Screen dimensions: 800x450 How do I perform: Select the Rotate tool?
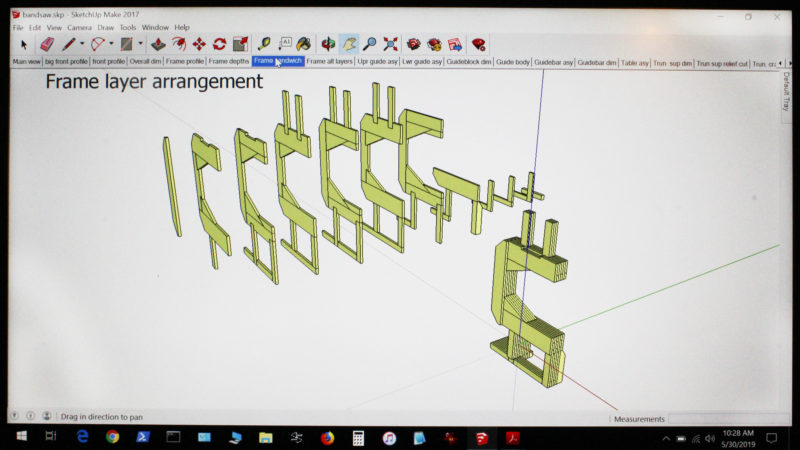point(219,45)
